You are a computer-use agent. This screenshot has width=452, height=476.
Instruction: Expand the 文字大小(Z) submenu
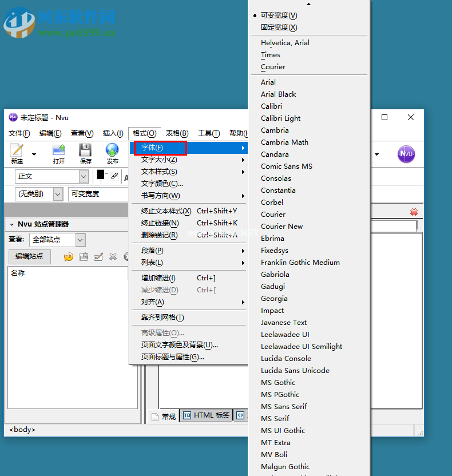click(x=189, y=160)
